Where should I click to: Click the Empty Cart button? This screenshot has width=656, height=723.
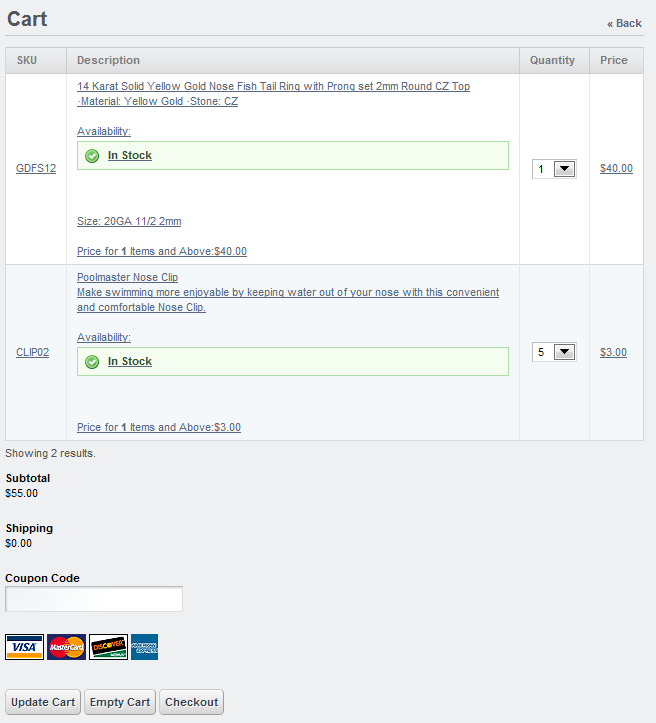[120, 702]
